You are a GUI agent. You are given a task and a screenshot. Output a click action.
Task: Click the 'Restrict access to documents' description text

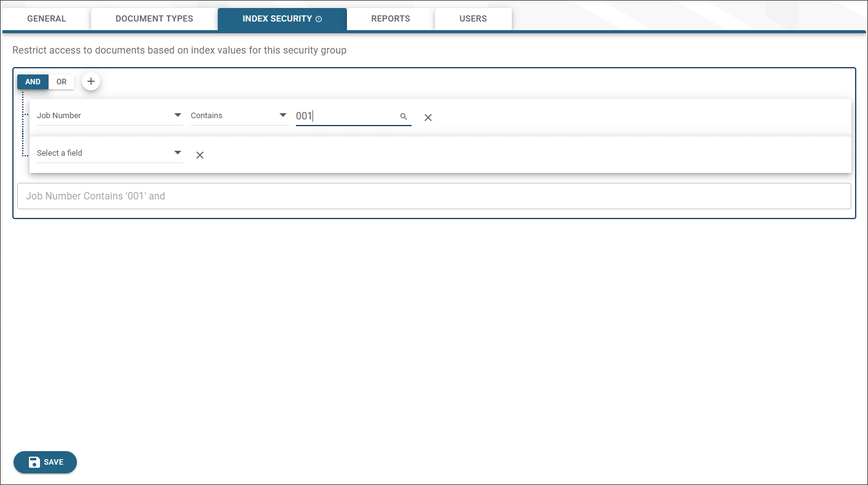[x=180, y=50]
